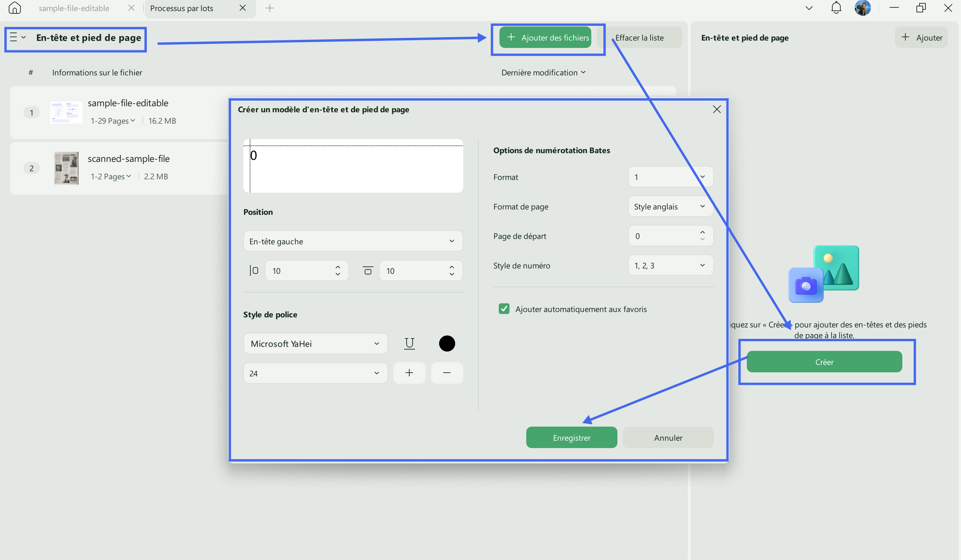Screen dimensions: 961x560
Task: Toggle underline text style
Action: [x=410, y=344]
